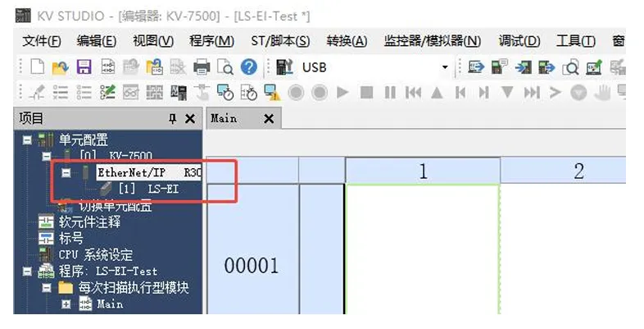Click the pause button in toolbar
This screenshot has height=329, width=644.
coord(390,93)
